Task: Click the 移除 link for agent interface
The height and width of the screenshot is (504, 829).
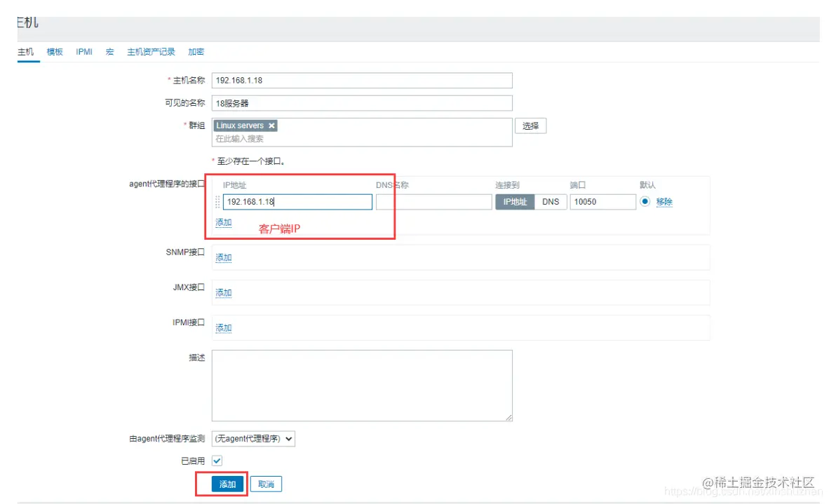Action: 665,202
